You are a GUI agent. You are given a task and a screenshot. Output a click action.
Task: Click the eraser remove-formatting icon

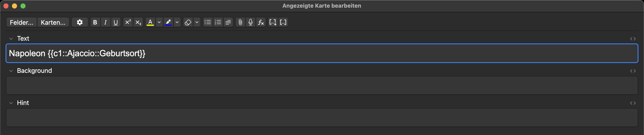[x=188, y=22]
